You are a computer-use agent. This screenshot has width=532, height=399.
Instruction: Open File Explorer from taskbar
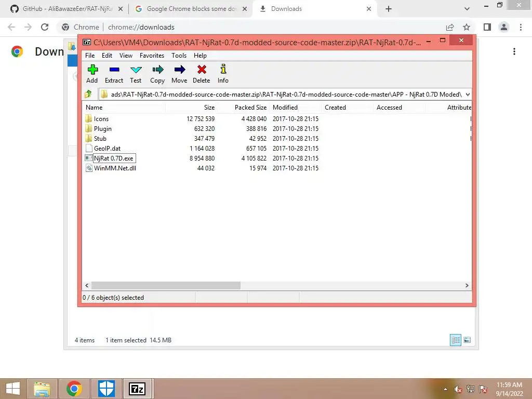click(42, 389)
